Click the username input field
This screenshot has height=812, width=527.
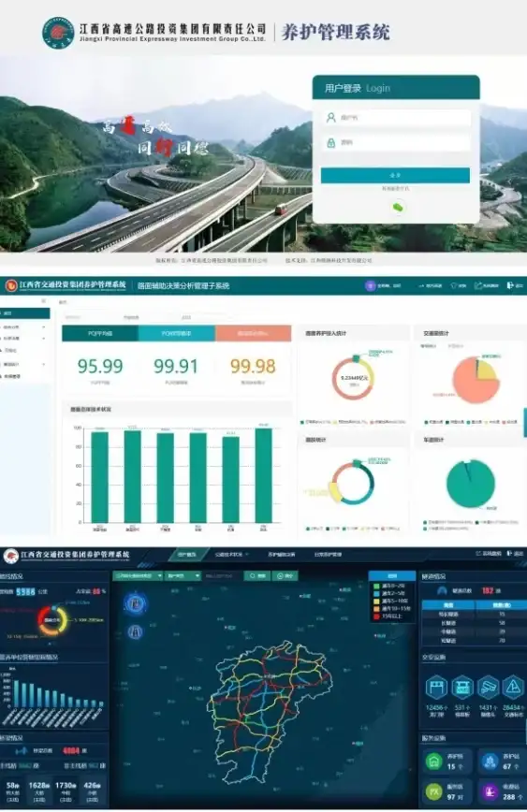395,118
